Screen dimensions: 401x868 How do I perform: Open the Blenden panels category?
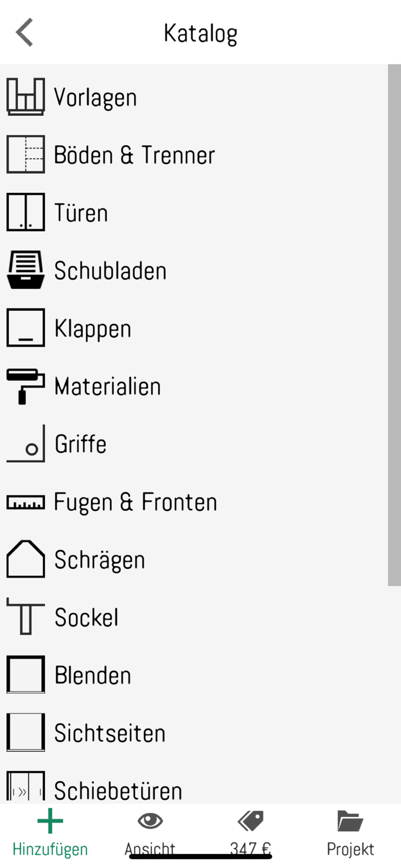pos(93,675)
